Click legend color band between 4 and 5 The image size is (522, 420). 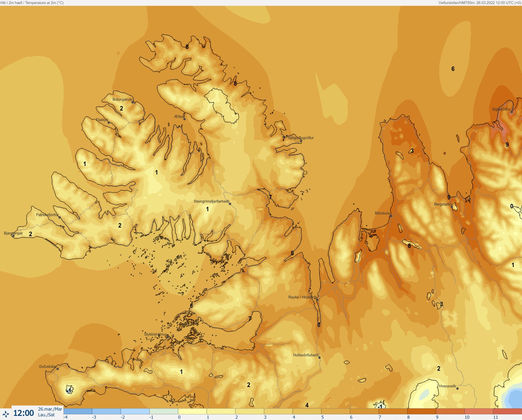point(307,411)
